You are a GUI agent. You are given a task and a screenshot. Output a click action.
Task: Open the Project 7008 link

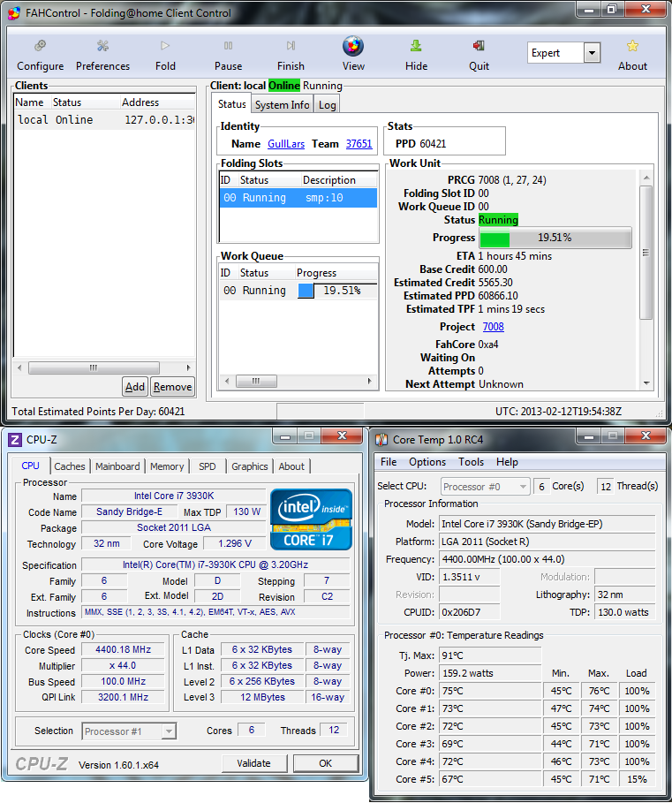tap(494, 327)
